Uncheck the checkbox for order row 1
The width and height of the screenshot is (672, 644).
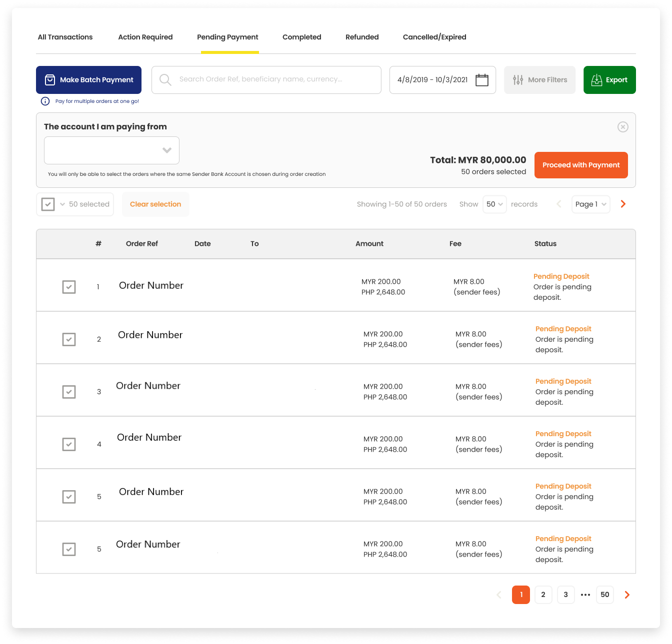69,287
